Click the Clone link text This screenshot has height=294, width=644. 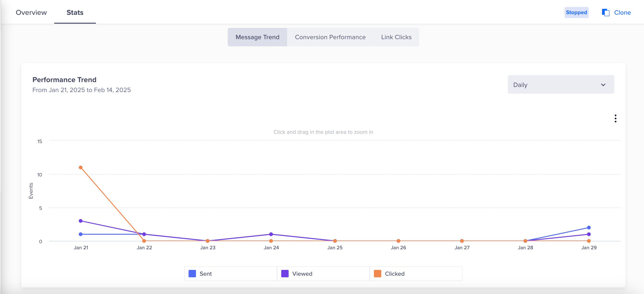click(x=622, y=13)
